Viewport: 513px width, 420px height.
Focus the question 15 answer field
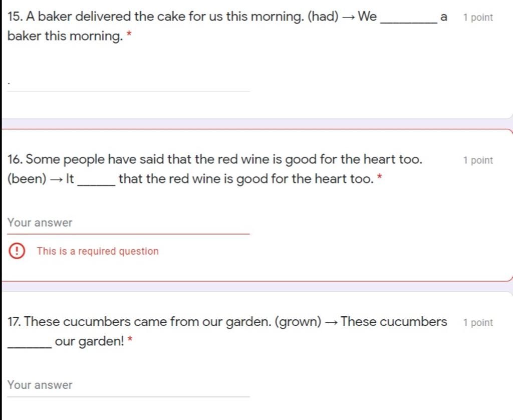[129, 83]
